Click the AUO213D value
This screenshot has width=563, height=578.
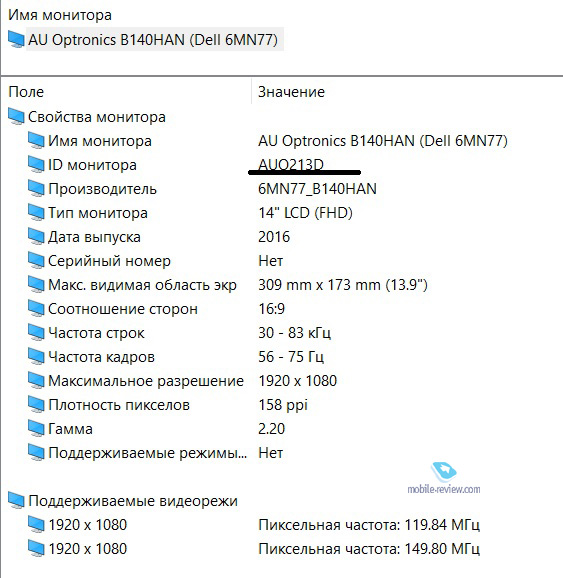(291, 164)
